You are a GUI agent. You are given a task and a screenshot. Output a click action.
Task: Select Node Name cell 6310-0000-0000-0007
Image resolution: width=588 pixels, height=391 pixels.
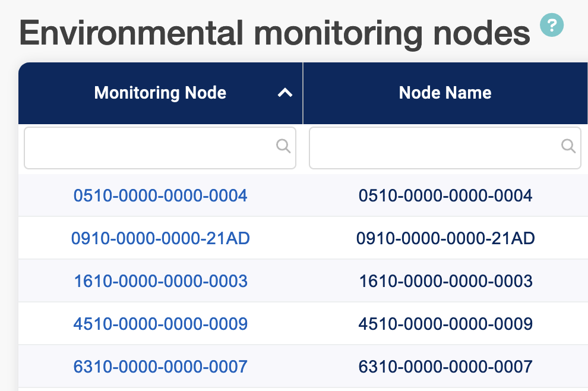point(445,367)
